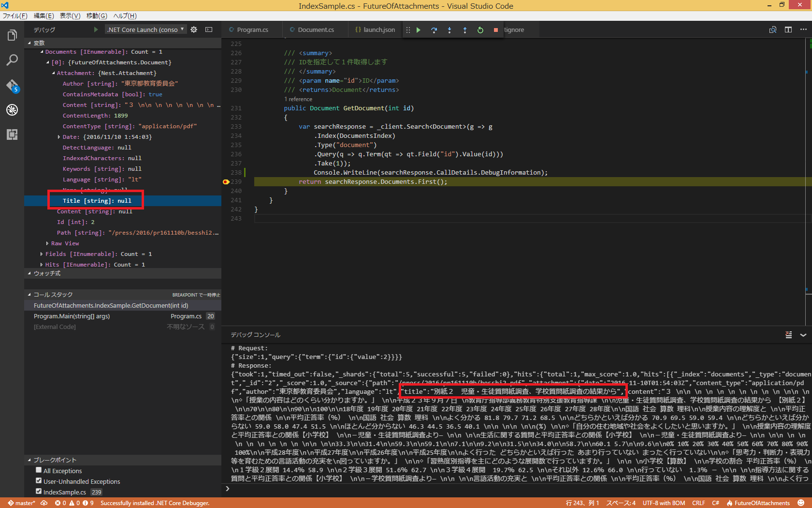Open the Source Control view
Viewport: 812px width, 508px height.
pyautogui.click(x=12, y=86)
